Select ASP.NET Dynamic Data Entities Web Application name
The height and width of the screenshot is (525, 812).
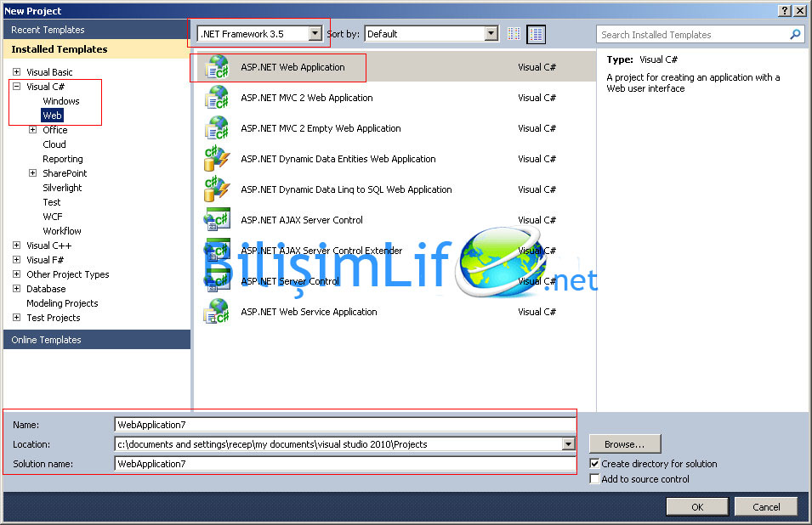click(x=338, y=159)
